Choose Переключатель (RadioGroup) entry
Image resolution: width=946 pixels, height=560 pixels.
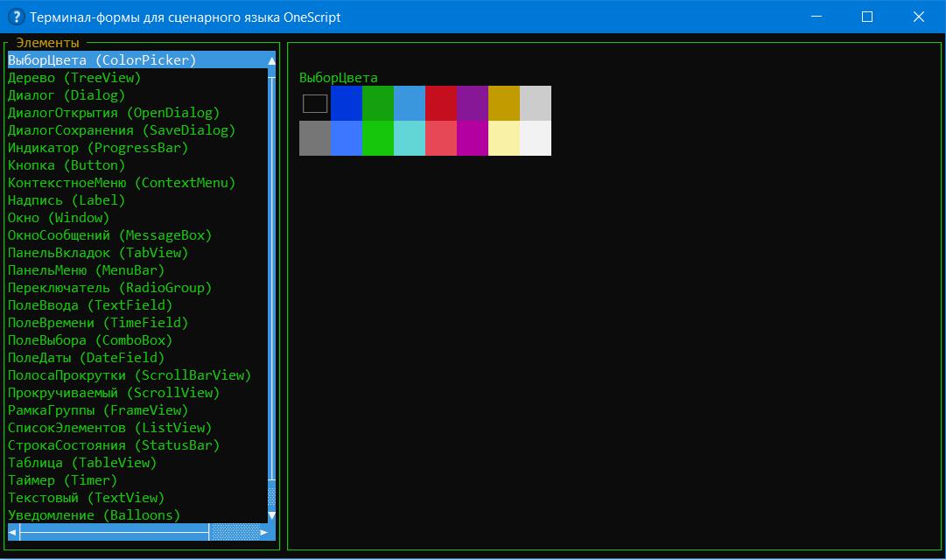[109, 288]
